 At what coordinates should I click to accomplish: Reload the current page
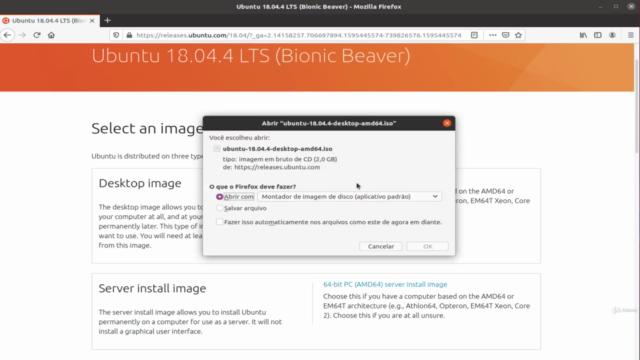pos(37,35)
